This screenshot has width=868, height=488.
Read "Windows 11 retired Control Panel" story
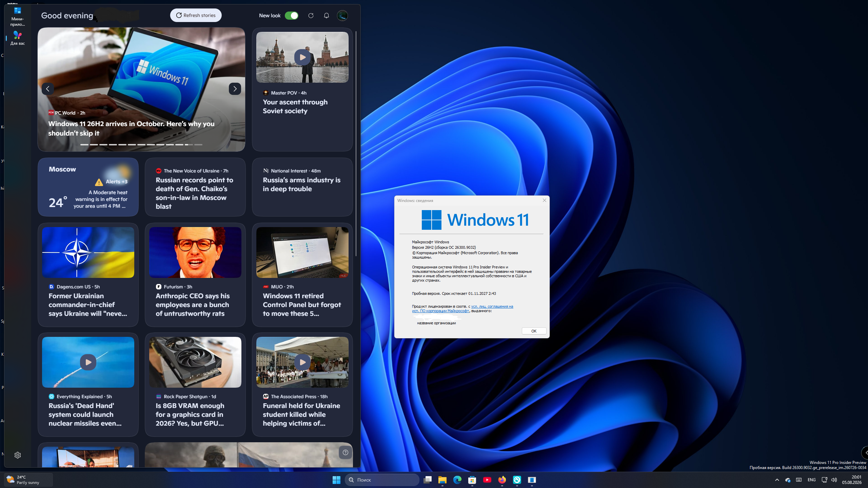tap(302, 305)
